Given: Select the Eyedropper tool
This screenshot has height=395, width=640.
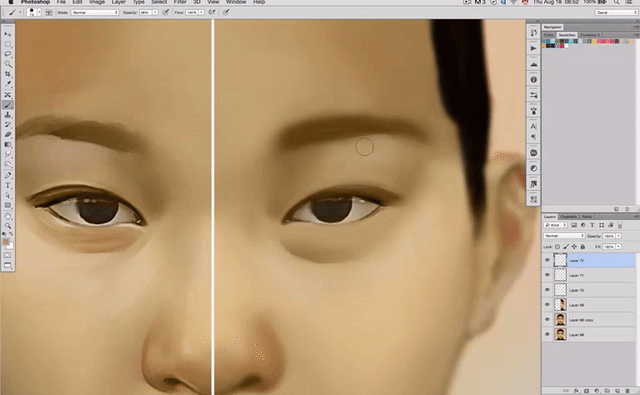Looking at the screenshot, I should [x=8, y=84].
